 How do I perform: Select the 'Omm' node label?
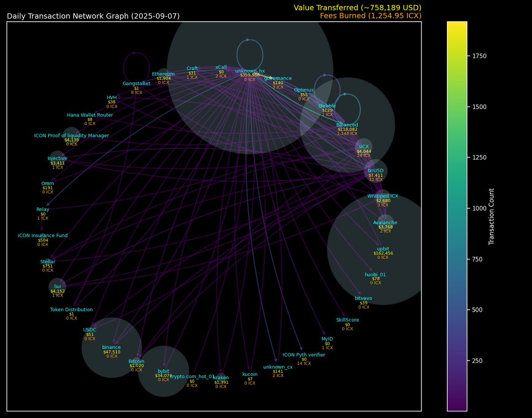coord(47,183)
